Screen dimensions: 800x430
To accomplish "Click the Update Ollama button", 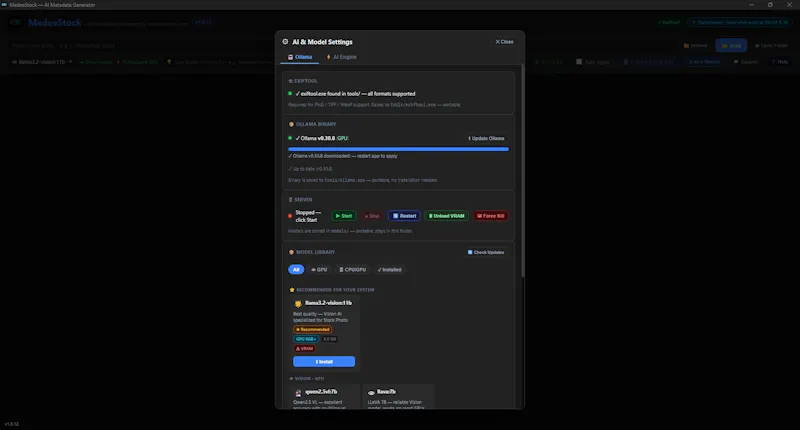I will [x=486, y=138].
